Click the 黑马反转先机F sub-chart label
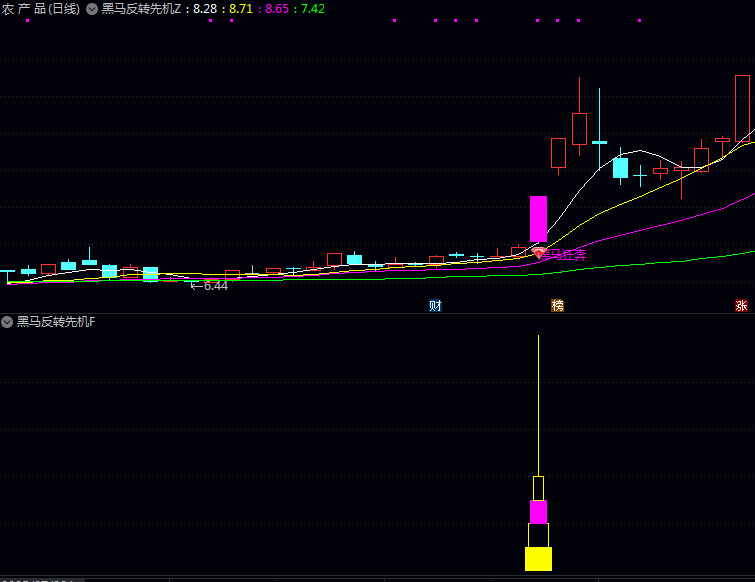Image resolution: width=755 pixels, height=582 pixels. coord(56,322)
